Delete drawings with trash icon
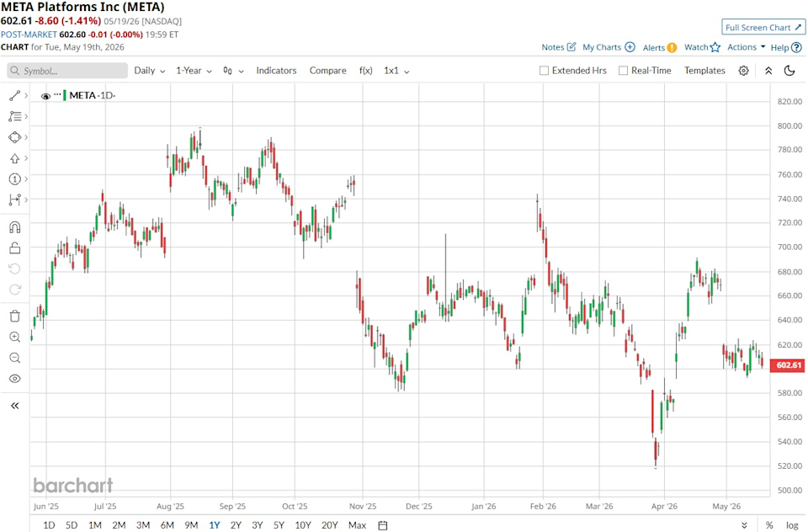The height and width of the screenshot is (532, 808). (14, 316)
